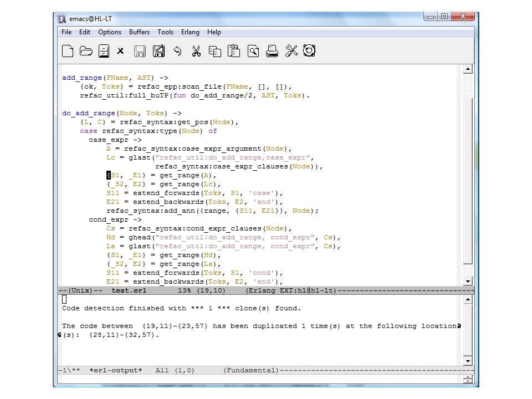Click the 'cond_expr ->' clause line
Screen dimensions: 532x399
(x=115, y=220)
